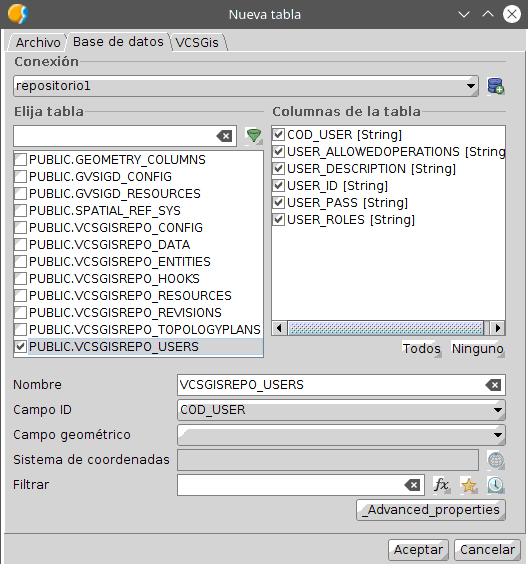528x564 pixels.
Task: Open filter bookmarks star icon
Action: point(468,485)
